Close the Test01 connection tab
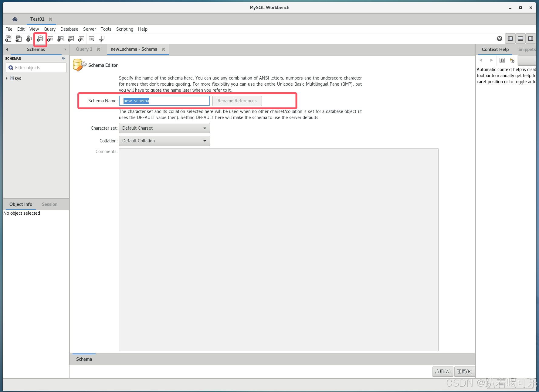 [x=50, y=19]
